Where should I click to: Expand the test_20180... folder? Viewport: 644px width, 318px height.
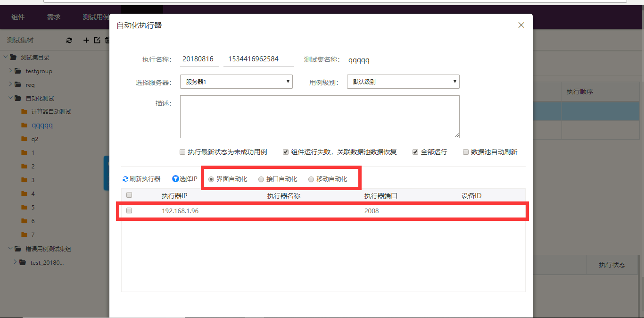(x=15, y=262)
